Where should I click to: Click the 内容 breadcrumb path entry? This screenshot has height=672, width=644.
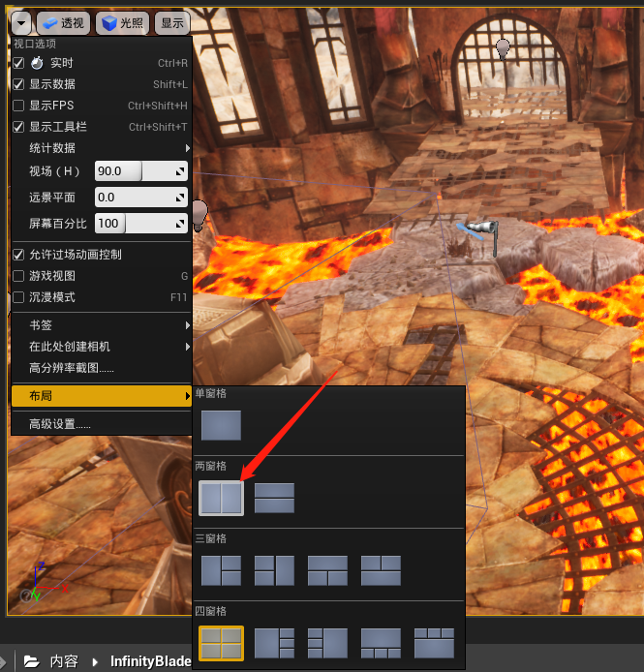(64, 661)
